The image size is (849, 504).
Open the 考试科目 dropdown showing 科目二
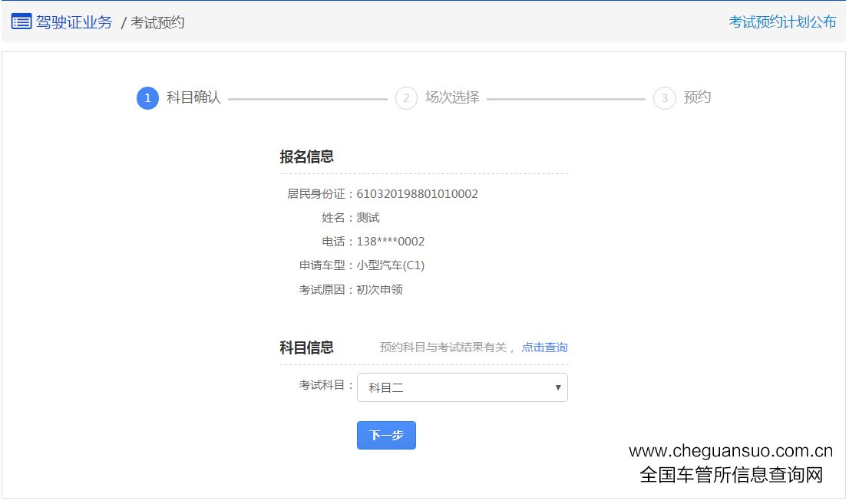click(461, 387)
